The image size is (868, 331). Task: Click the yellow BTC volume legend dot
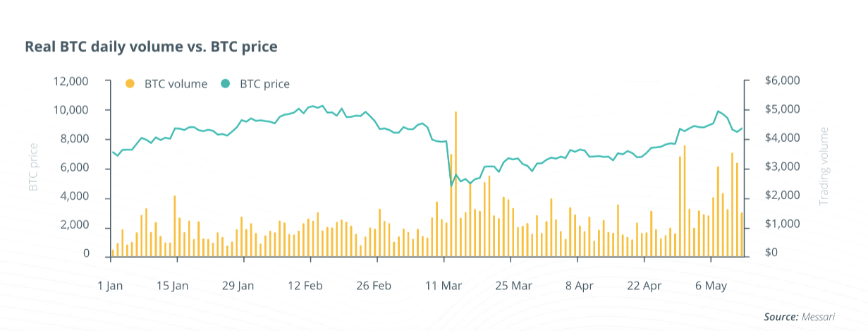[129, 84]
